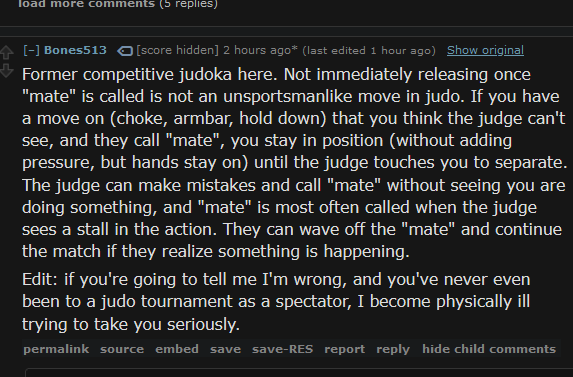This screenshot has width=573, height=377.
Task: Hide child comments
Action: coord(489,349)
